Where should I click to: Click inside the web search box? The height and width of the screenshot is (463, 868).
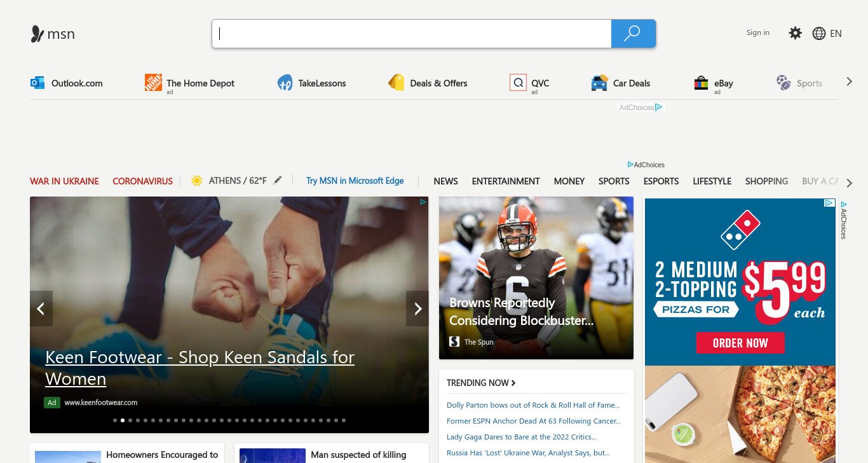[412, 34]
